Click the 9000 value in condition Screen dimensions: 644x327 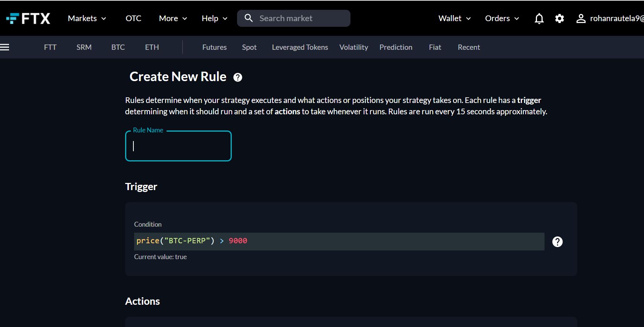238,241
